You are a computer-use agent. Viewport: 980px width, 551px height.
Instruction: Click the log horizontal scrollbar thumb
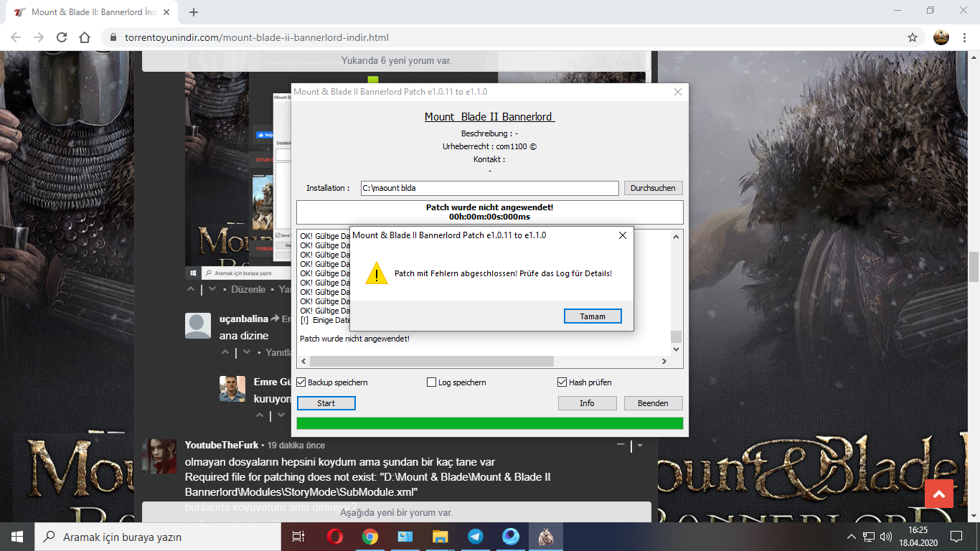coord(432,361)
